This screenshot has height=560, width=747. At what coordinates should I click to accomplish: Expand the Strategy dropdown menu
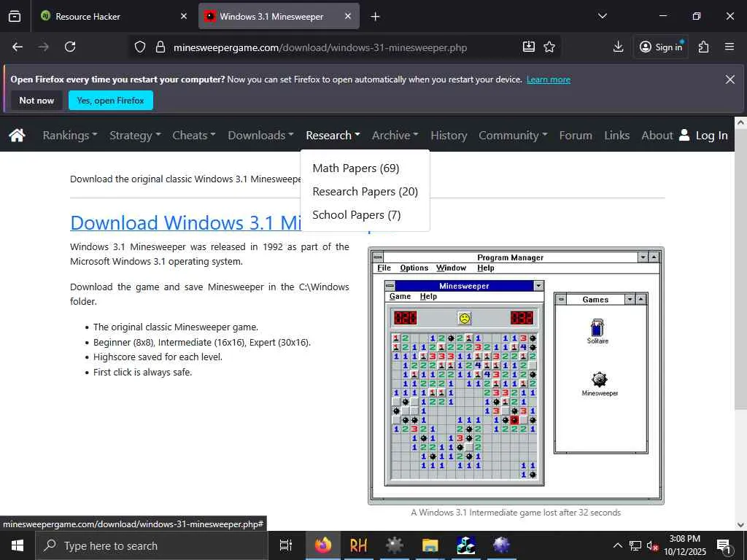click(135, 135)
